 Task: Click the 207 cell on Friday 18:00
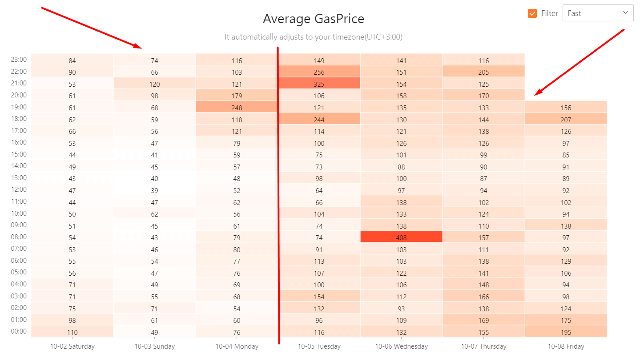[566, 119]
